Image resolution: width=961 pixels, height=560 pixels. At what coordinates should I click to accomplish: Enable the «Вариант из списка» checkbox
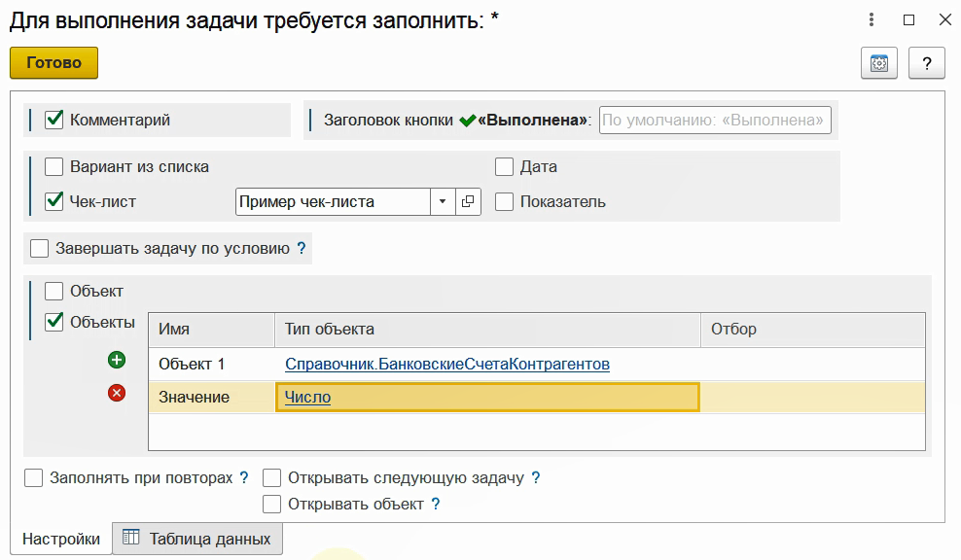click(54, 166)
